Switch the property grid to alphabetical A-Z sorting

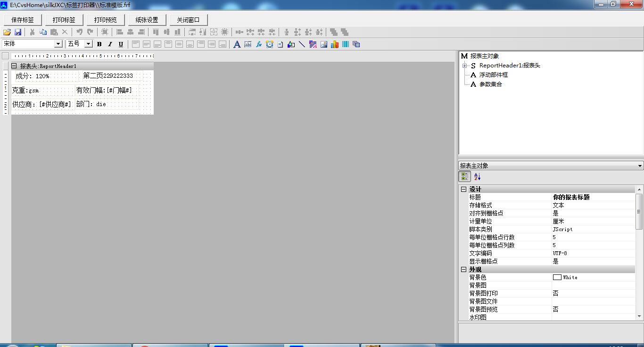[477, 176]
